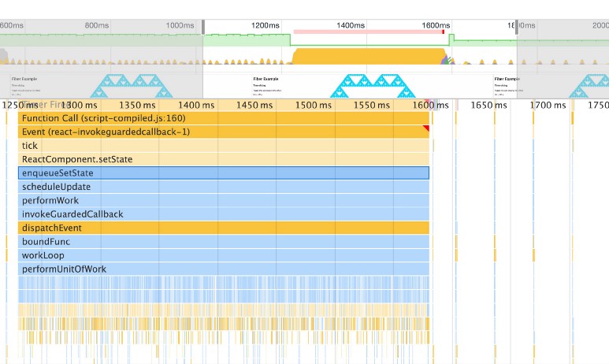This screenshot has width=609, height=364.
Task: Select the Event (react-invokeguardedcallback-1) bar
Action: click(224, 132)
